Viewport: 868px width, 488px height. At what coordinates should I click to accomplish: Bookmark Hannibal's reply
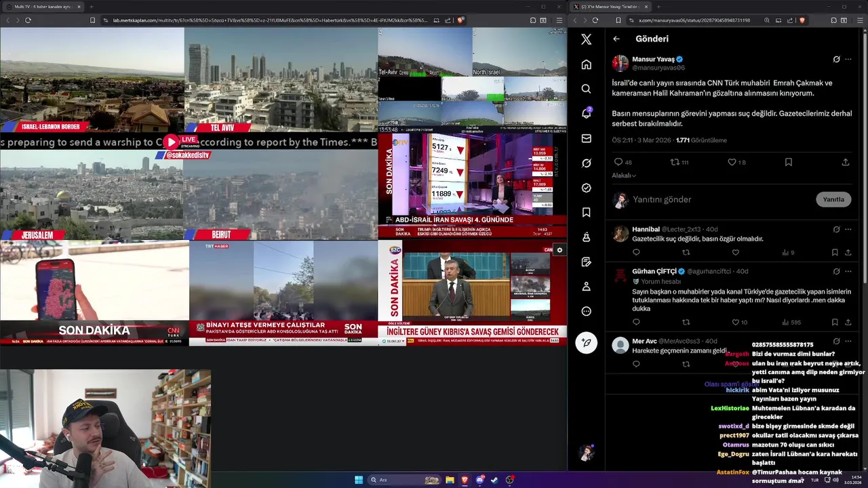[x=835, y=253]
